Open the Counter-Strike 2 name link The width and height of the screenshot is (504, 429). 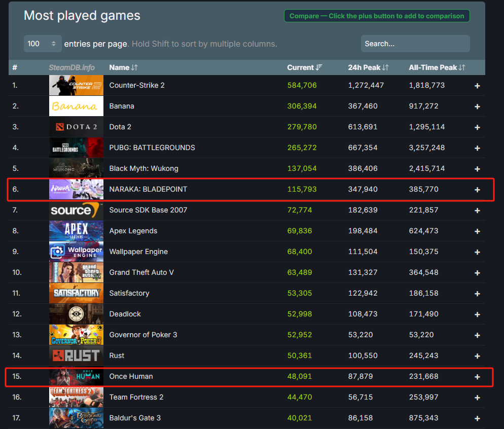[137, 85]
